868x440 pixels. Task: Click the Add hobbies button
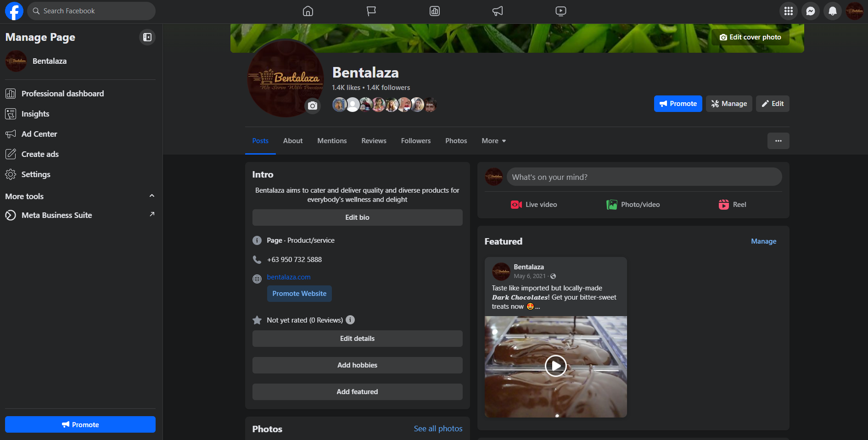[358, 365]
